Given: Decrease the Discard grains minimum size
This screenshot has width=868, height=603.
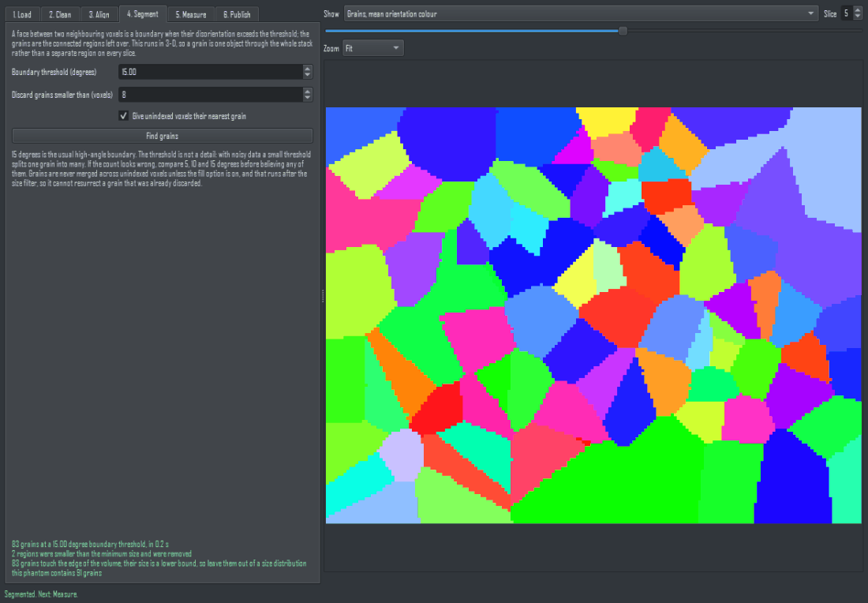Looking at the screenshot, I should pyautogui.click(x=308, y=98).
